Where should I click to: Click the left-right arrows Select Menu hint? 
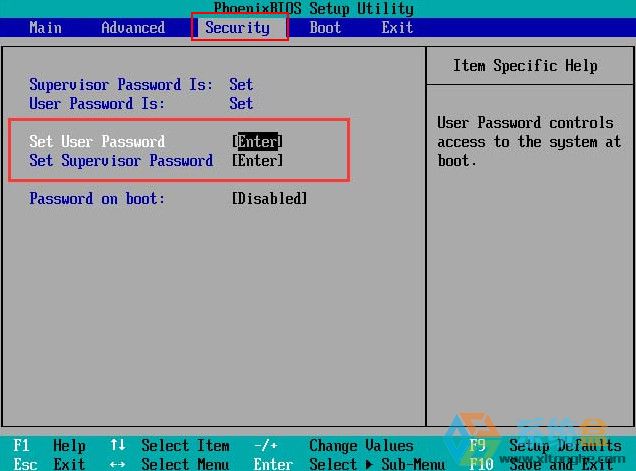(170, 464)
